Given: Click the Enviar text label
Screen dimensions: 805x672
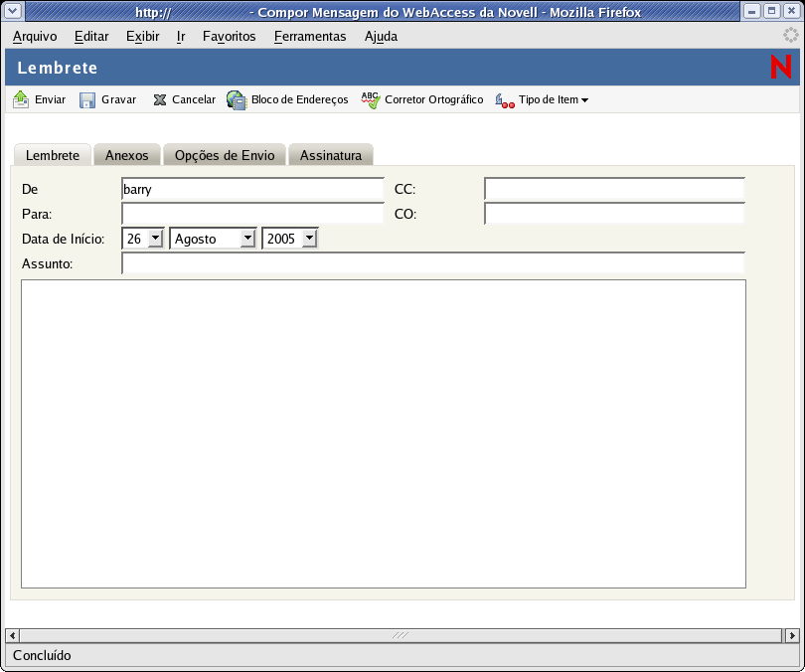Looking at the screenshot, I should coord(51,99).
